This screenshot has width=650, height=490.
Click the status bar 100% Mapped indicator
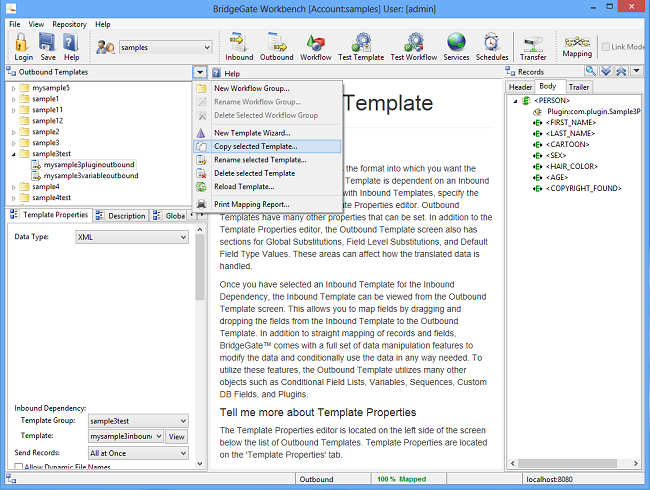click(x=401, y=479)
